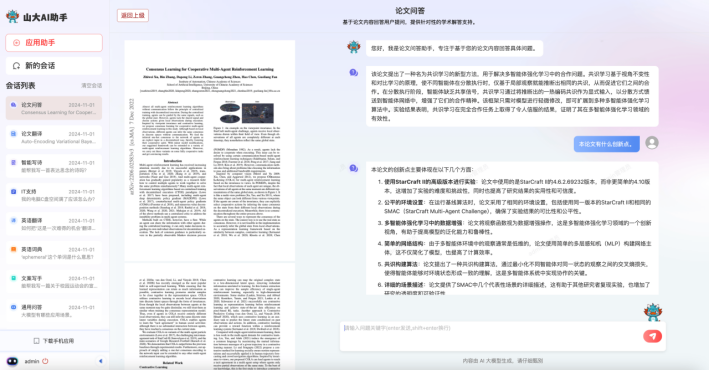This screenshot has width=709, height=370.
Task: Click the red send message icon
Action: click(x=652, y=336)
